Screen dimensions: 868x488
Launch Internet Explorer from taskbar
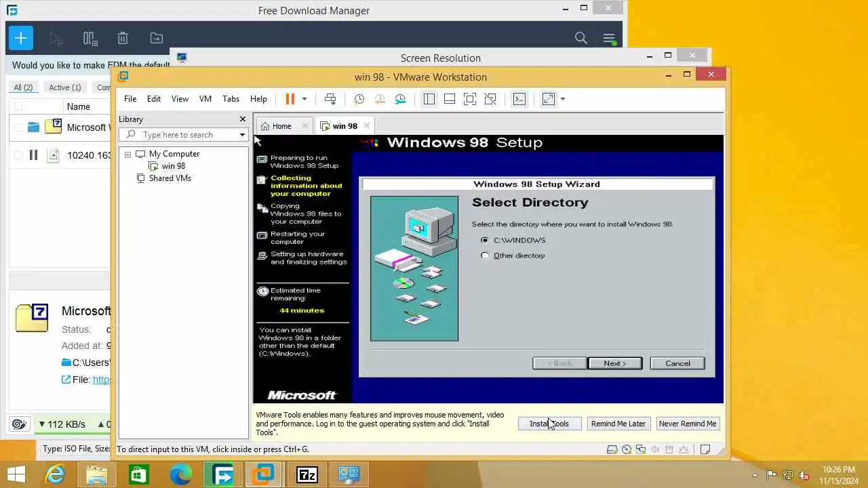point(54,474)
